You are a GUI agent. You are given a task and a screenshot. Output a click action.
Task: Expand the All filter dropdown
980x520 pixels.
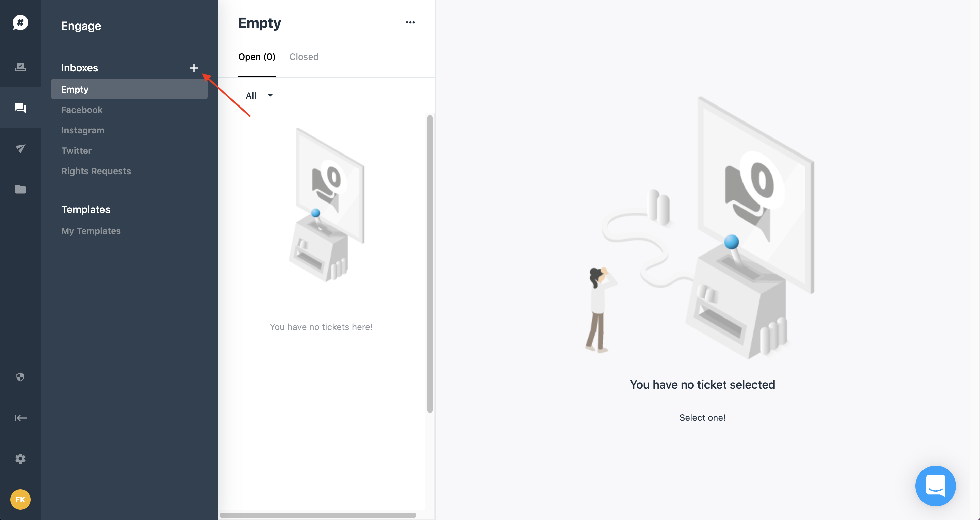(x=259, y=96)
